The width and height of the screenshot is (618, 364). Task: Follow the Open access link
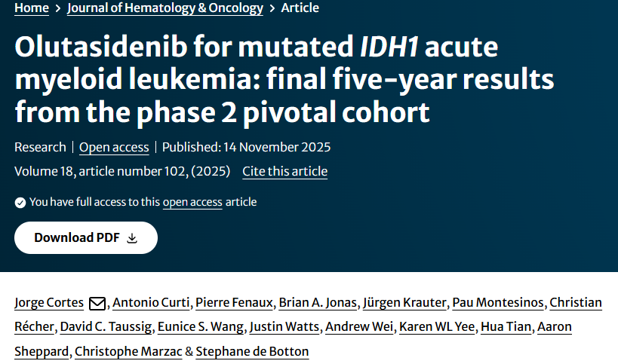[x=115, y=147]
